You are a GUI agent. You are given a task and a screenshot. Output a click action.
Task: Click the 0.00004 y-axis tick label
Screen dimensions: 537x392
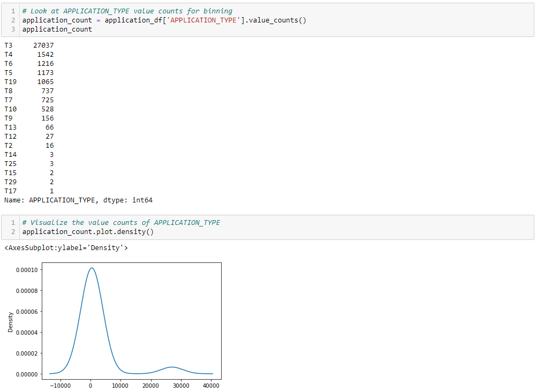coord(27,333)
